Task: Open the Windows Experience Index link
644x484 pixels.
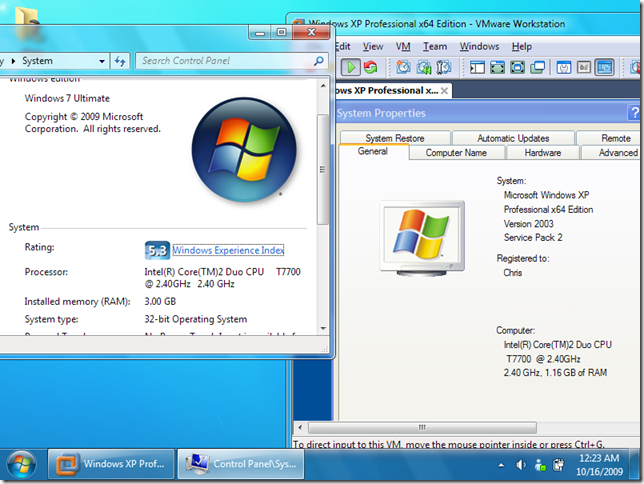Action: pos(228,250)
